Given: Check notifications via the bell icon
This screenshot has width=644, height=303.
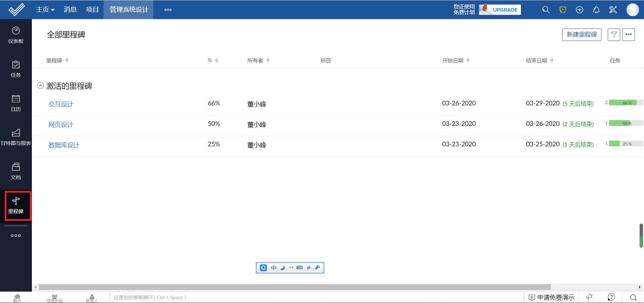Looking at the screenshot, I should tap(596, 10).
